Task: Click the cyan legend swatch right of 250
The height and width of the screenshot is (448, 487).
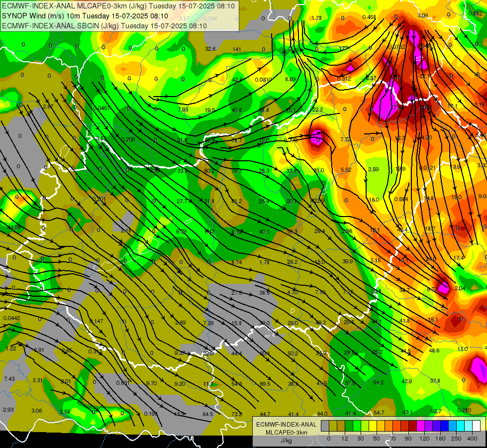Action: (461, 426)
